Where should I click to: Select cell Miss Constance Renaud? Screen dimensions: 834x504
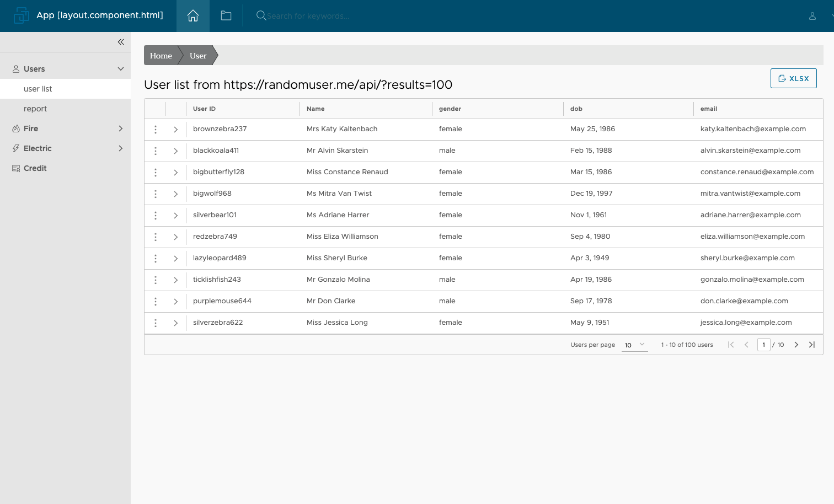[x=347, y=172]
